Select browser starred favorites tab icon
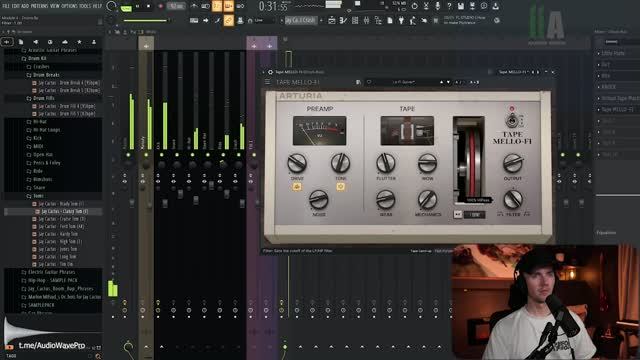 click(79, 42)
